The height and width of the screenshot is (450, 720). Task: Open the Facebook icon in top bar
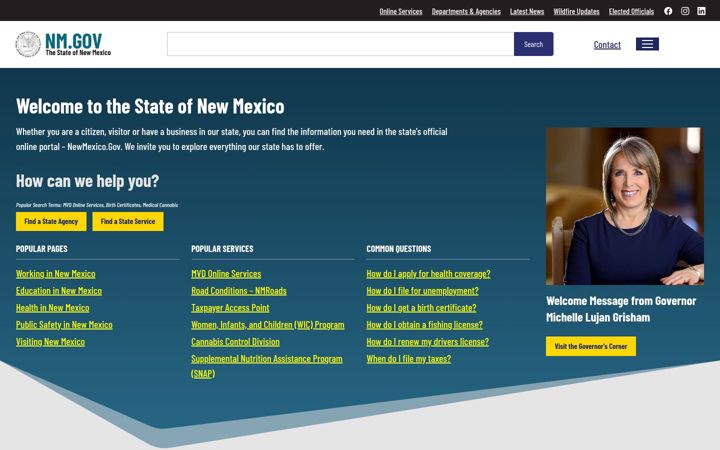click(668, 11)
